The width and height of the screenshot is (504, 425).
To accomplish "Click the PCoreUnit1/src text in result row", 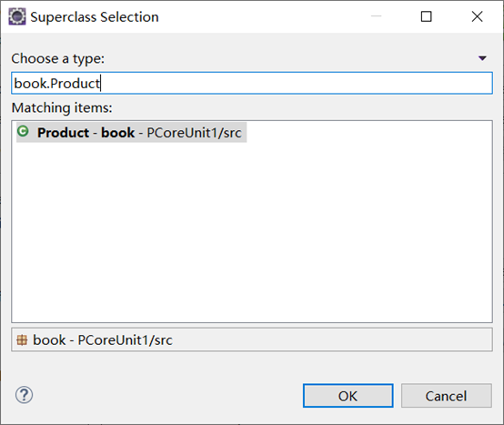I will point(194,133).
